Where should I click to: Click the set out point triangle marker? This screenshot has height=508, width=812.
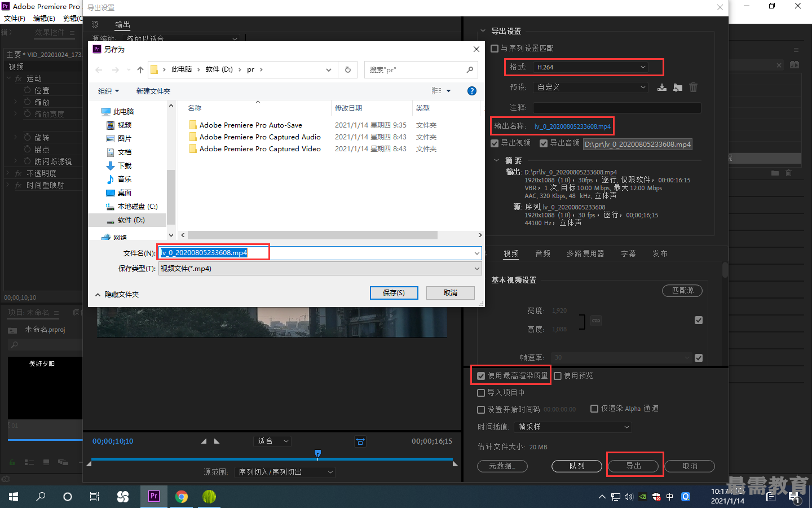pyautogui.click(x=217, y=441)
